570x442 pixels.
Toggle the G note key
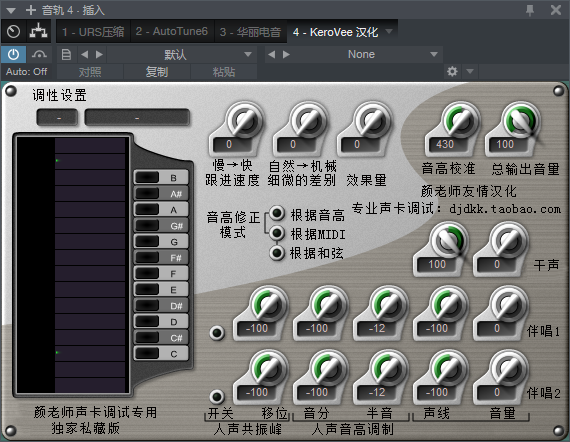click(161, 241)
